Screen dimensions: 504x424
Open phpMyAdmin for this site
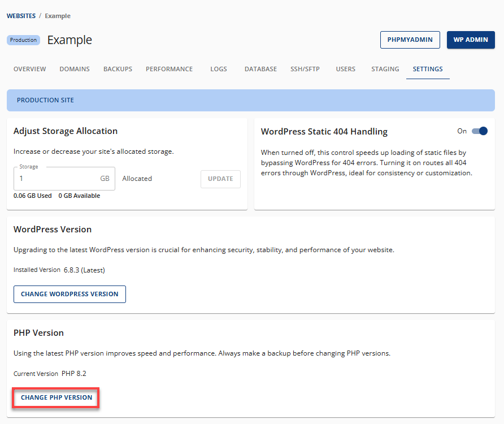[x=410, y=40]
